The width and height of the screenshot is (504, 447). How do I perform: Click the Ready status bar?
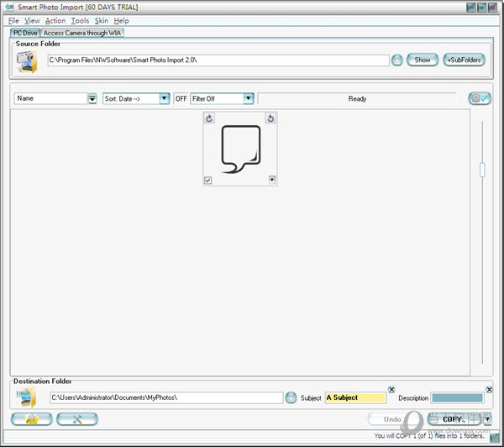pos(357,98)
